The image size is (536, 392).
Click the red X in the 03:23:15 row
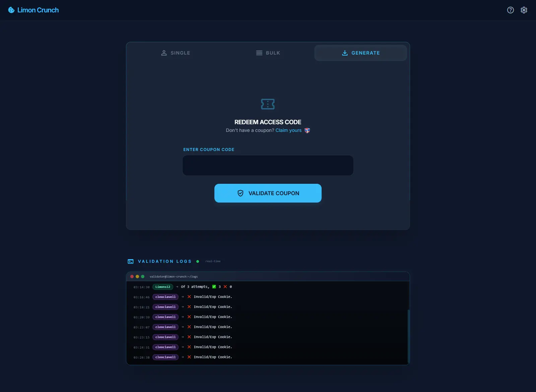189,337
